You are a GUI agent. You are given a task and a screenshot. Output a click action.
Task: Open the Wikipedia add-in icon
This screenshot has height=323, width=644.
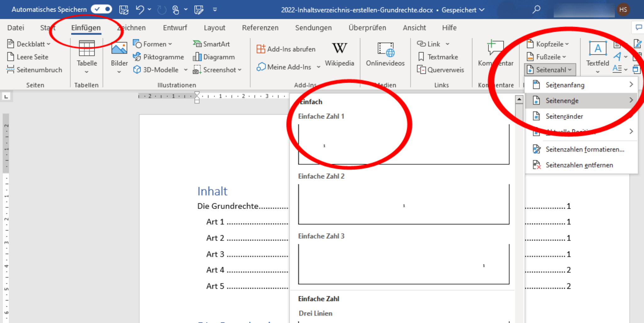(339, 48)
